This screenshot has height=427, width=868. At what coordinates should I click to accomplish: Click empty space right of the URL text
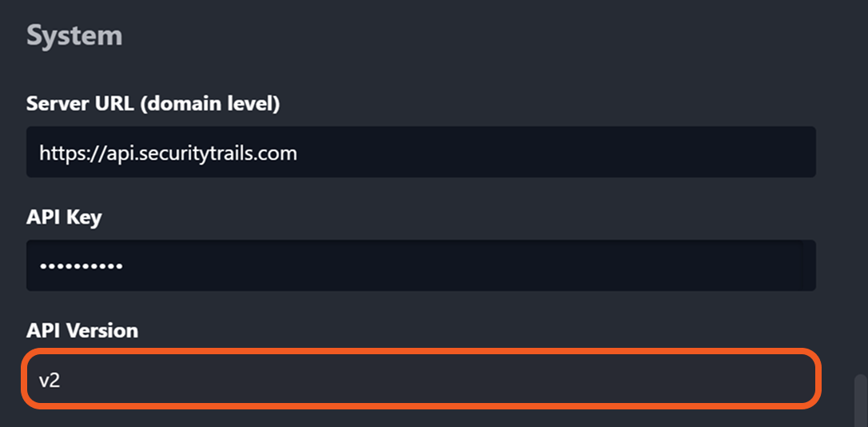pos(559,152)
